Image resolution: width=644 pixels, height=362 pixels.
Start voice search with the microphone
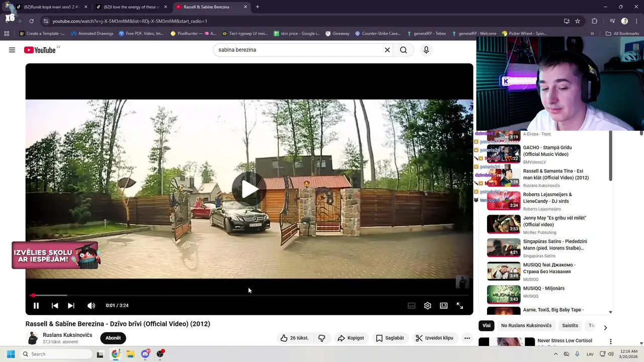[x=426, y=50]
